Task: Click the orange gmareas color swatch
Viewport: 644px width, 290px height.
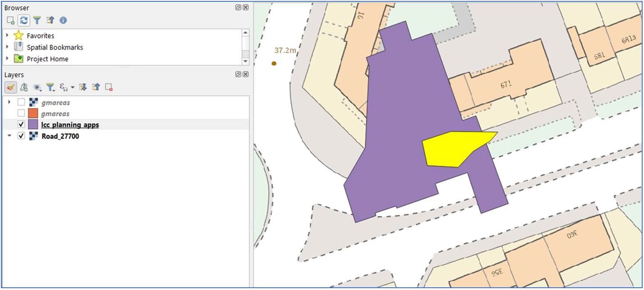Action: coord(33,113)
